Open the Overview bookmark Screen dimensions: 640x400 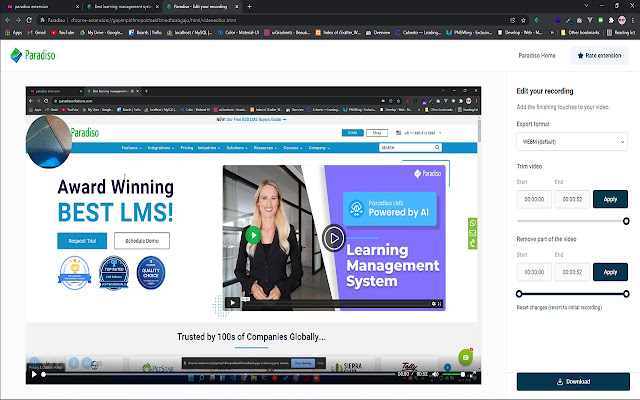378,32
